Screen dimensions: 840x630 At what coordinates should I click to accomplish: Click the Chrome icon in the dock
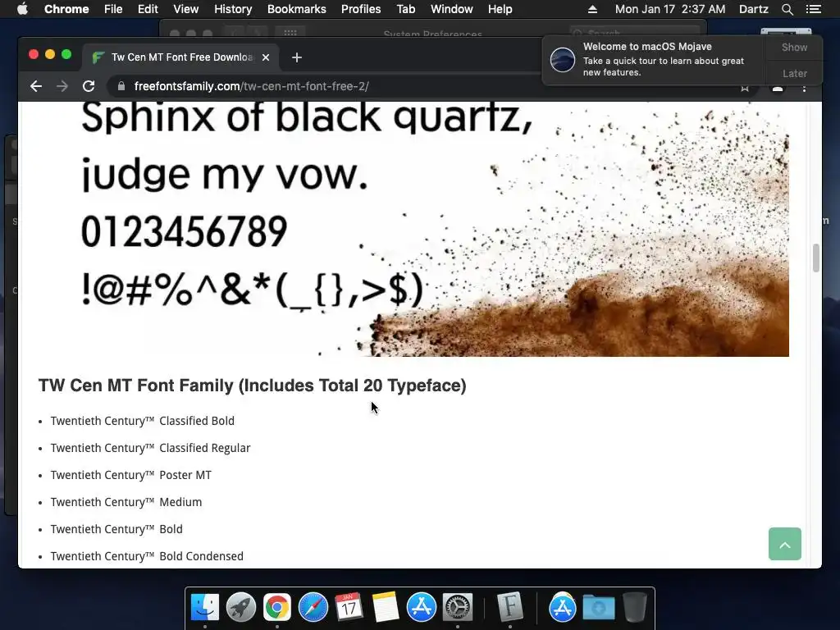coord(277,608)
